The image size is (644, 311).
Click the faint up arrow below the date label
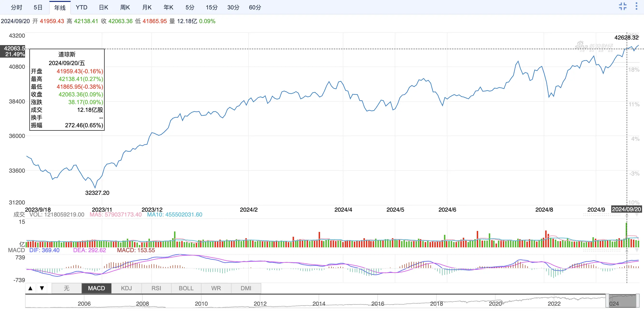627,215
